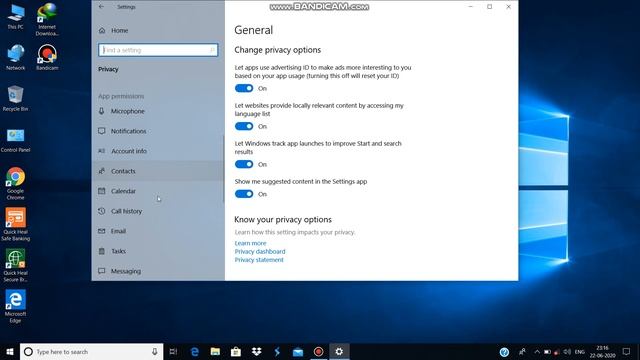The image size is (640, 360).
Task: Open Notifications privacy settings
Action: click(158, 131)
